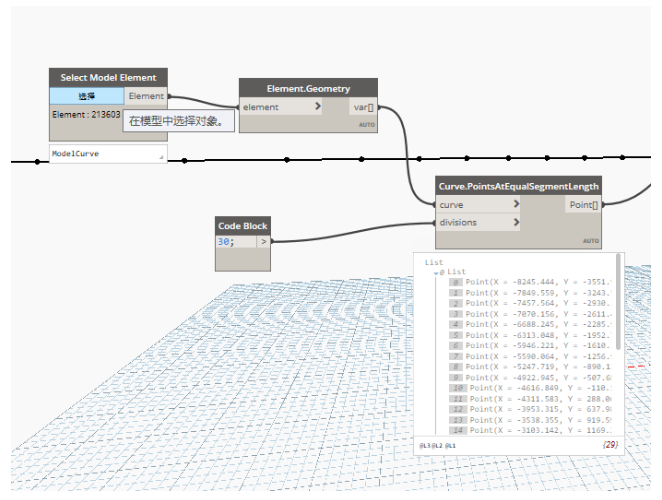Image resolution: width=662 pixels, height=500 pixels.
Task: Collapse the nested List tree arrow
Action: coord(436,272)
